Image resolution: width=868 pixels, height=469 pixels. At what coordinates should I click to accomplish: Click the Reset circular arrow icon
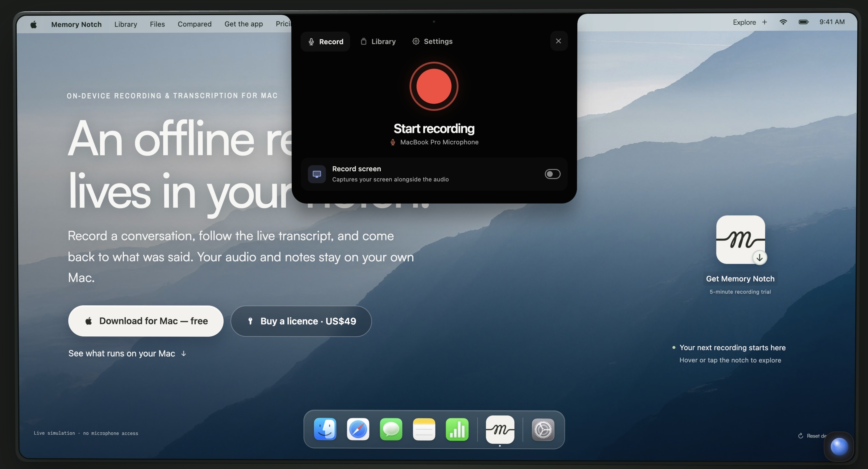[x=800, y=436]
